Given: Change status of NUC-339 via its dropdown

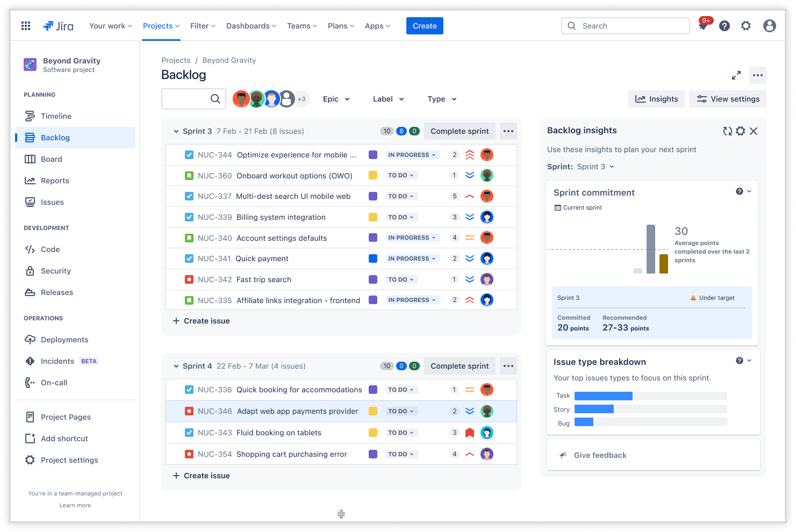Looking at the screenshot, I should click(402, 217).
